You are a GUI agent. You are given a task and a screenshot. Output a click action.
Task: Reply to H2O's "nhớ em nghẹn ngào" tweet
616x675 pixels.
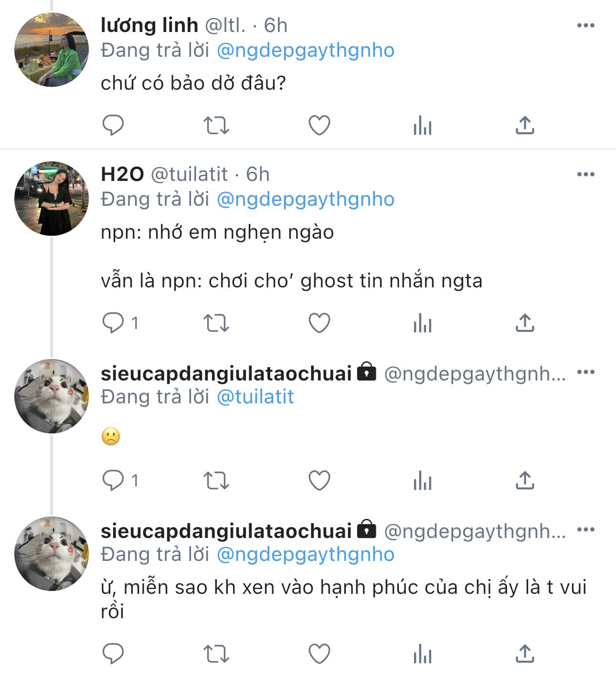[x=113, y=323]
